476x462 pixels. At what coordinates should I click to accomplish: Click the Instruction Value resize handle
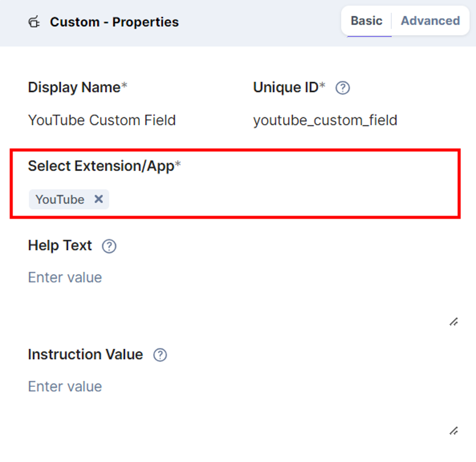pos(453,431)
